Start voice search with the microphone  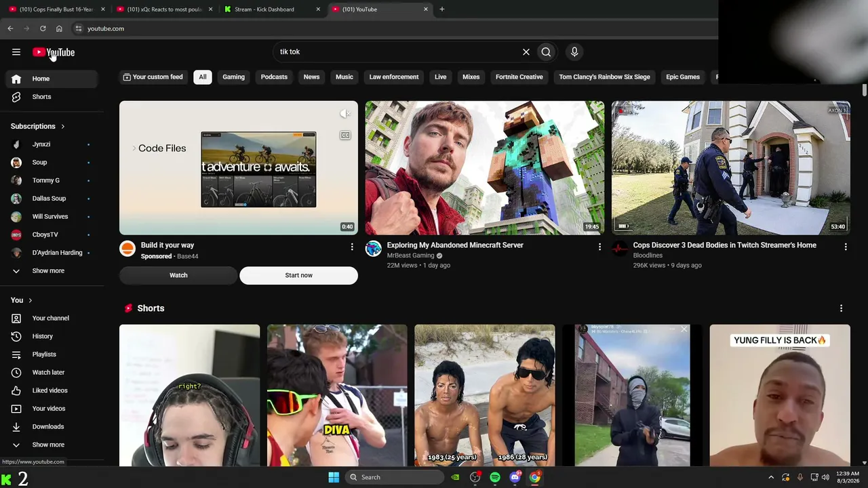tap(574, 52)
